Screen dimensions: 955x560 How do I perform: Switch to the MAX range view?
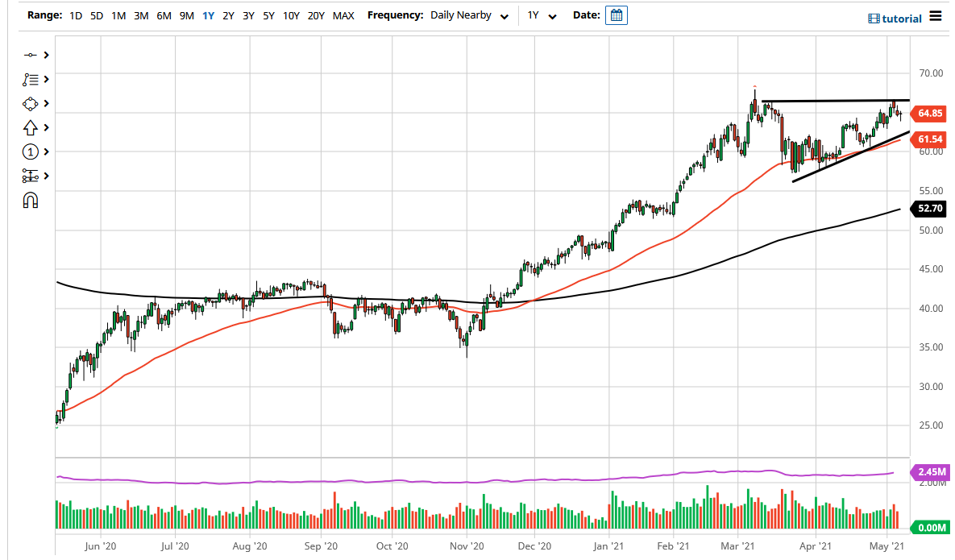(x=343, y=15)
